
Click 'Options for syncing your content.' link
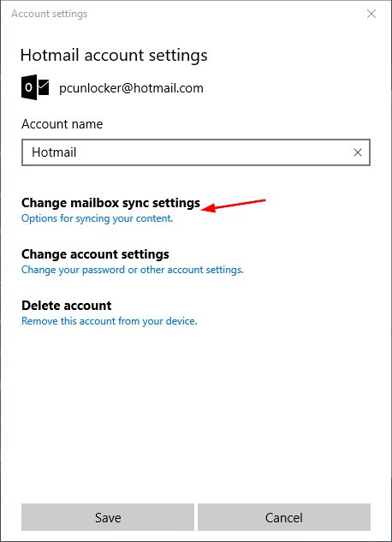[97, 218]
